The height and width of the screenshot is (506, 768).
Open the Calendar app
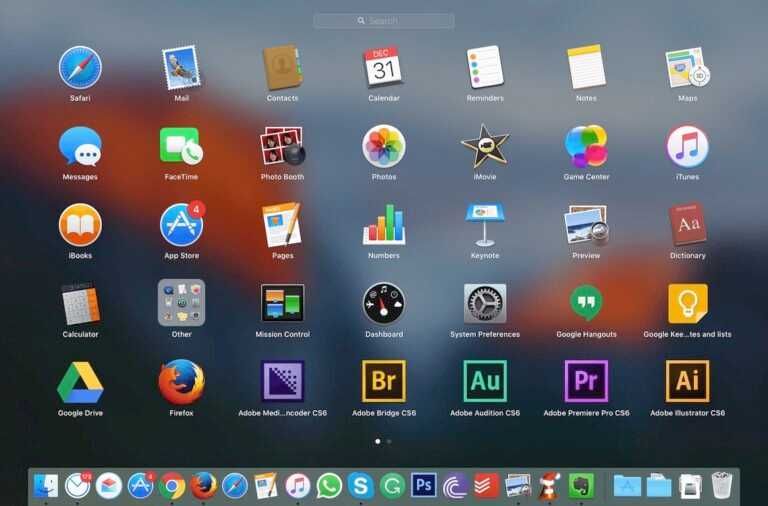click(384, 68)
